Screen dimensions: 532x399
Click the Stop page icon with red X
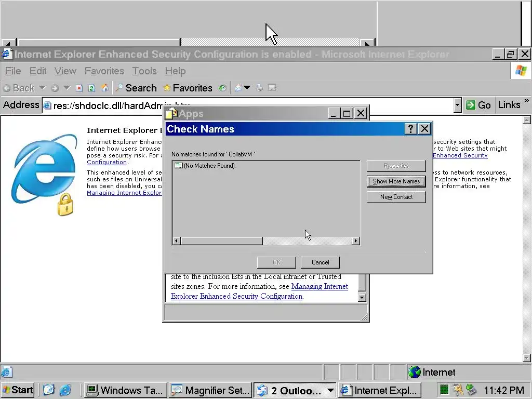(x=79, y=88)
